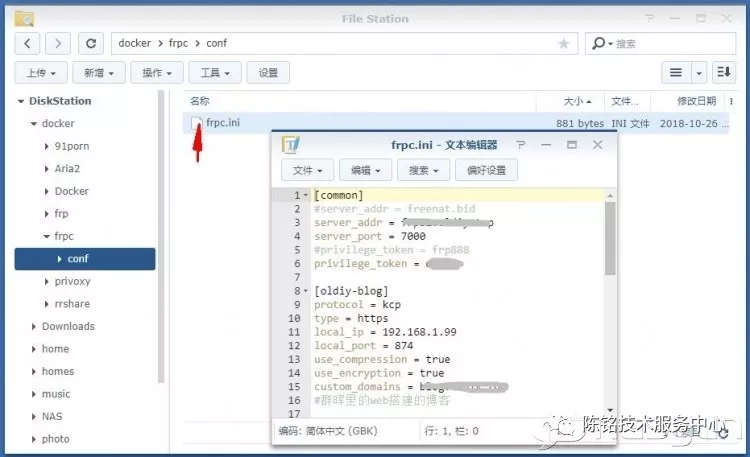Click the 偏好设置 preferences button

pyautogui.click(x=486, y=170)
